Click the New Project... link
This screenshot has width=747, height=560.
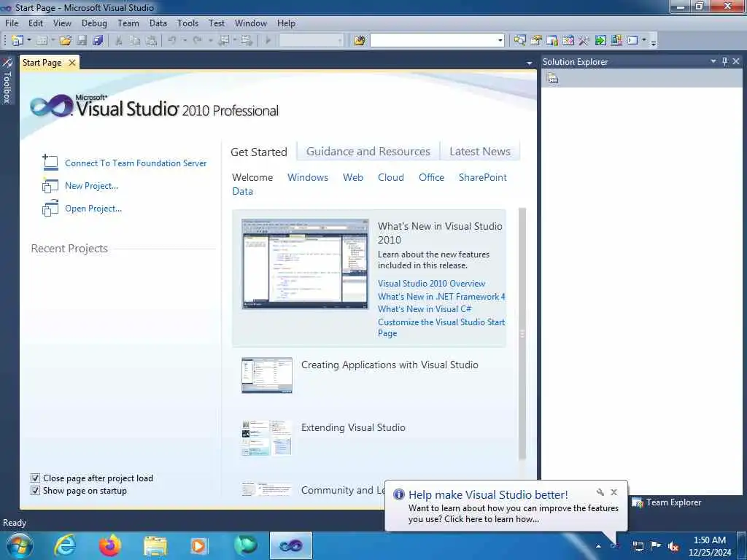tap(91, 186)
